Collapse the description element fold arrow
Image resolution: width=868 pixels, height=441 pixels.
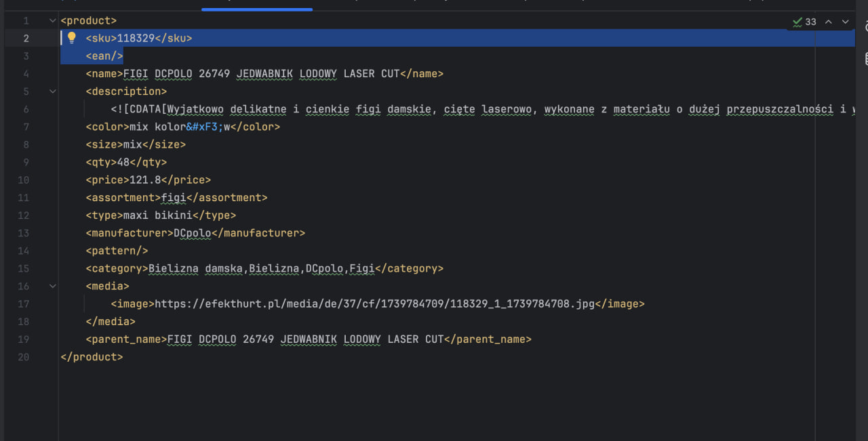point(53,91)
